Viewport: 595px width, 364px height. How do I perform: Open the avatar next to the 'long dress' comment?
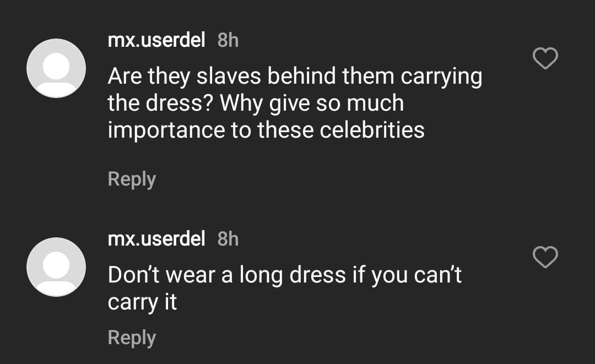click(56, 267)
